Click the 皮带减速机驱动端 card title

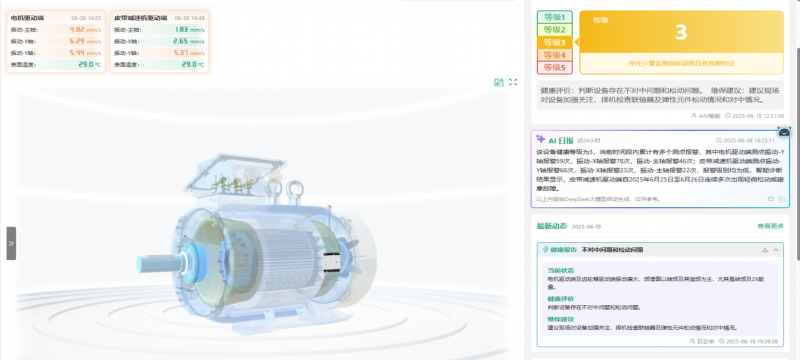click(x=140, y=18)
